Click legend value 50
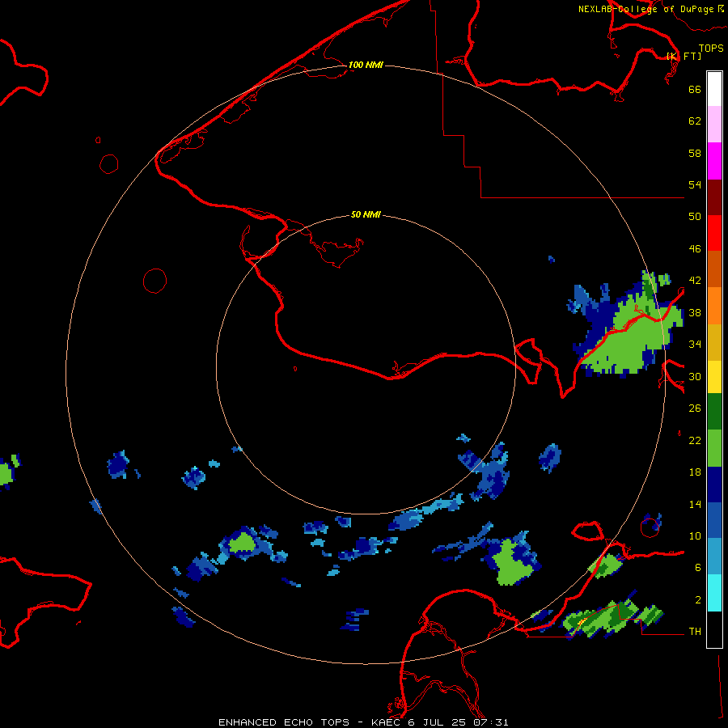 coord(695,217)
